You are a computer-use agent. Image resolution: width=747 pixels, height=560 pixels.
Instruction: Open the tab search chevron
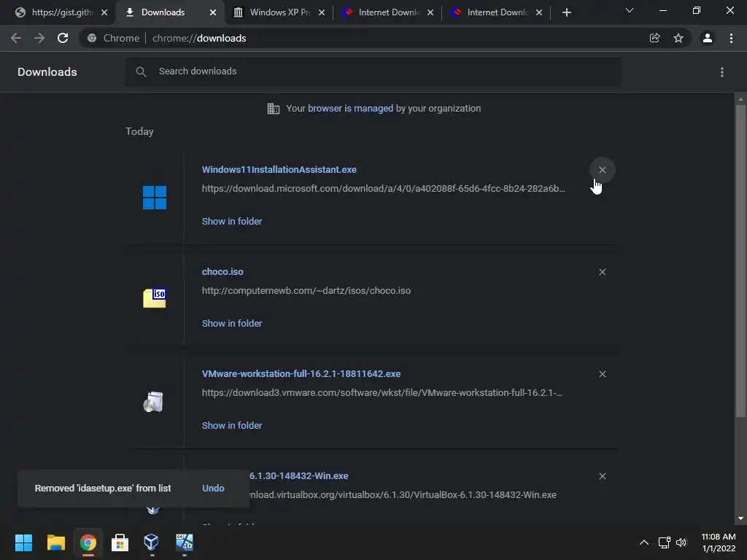pyautogui.click(x=630, y=10)
